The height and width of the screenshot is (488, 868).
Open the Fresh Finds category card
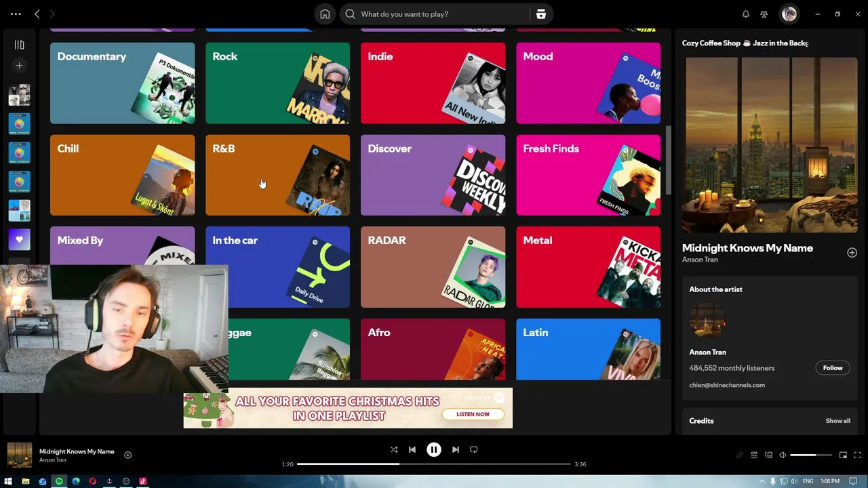click(x=588, y=175)
